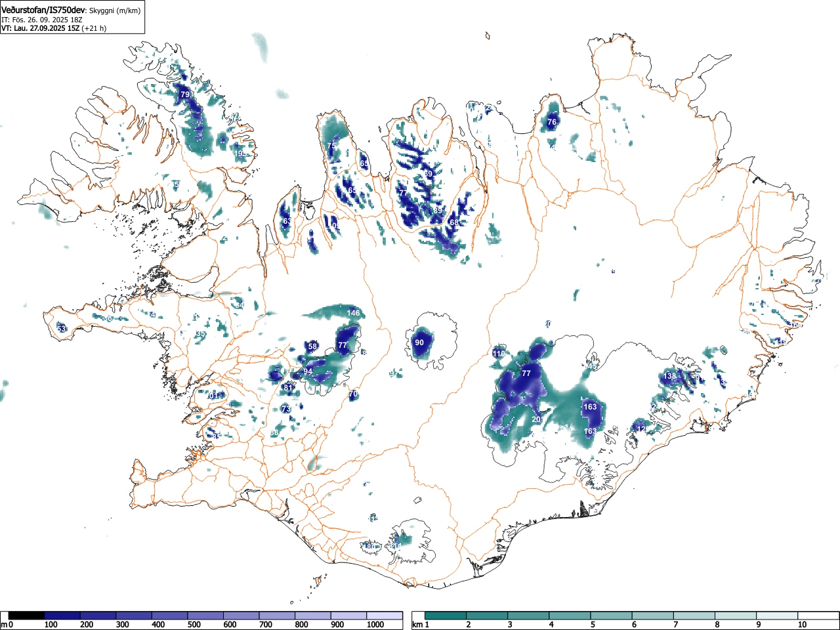
Task: Click the '146' visibility value on the map
Action: click(354, 313)
